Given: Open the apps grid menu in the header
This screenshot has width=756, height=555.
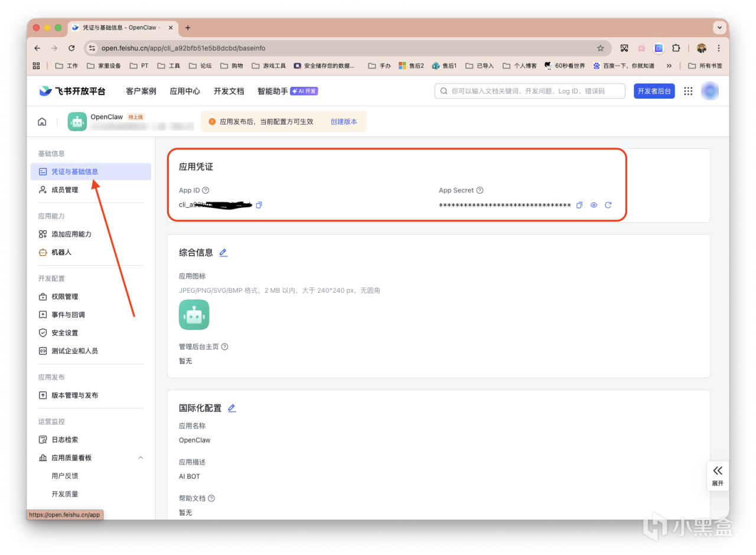Looking at the screenshot, I should point(688,91).
